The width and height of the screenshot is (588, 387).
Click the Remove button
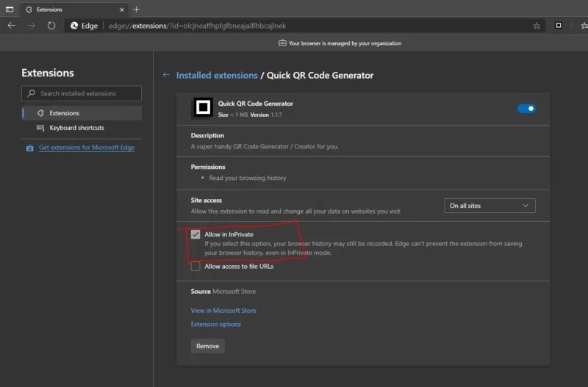208,346
